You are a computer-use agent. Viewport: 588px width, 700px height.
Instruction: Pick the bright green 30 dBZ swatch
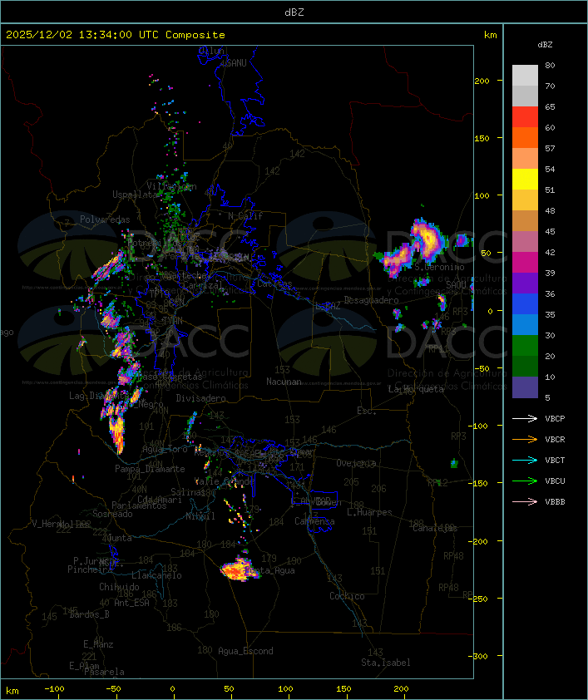point(525,346)
